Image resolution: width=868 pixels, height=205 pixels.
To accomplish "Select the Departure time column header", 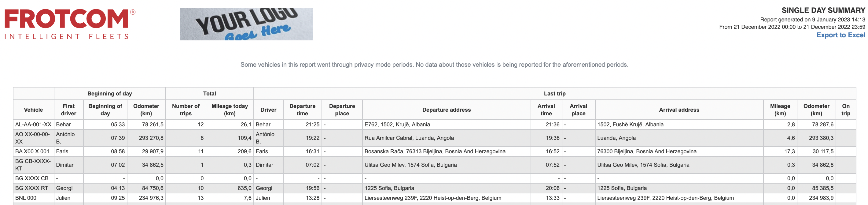I will (x=302, y=110).
